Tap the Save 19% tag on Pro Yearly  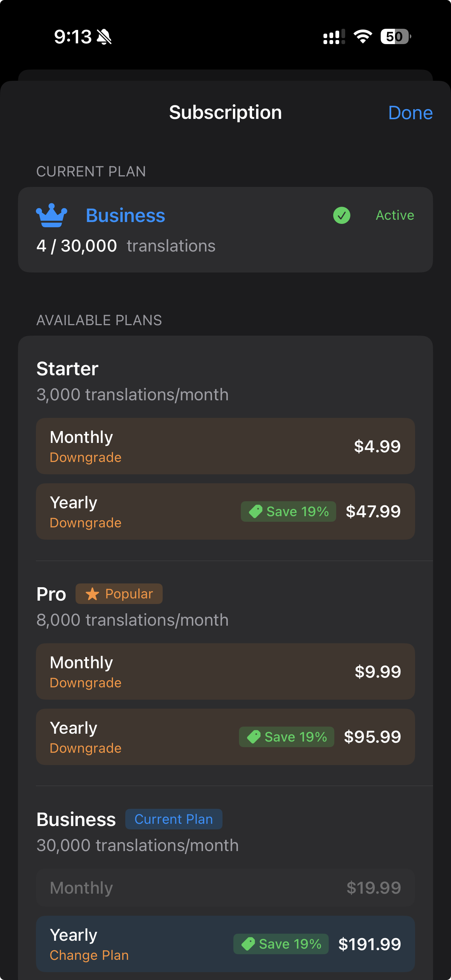[x=286, y=737]
